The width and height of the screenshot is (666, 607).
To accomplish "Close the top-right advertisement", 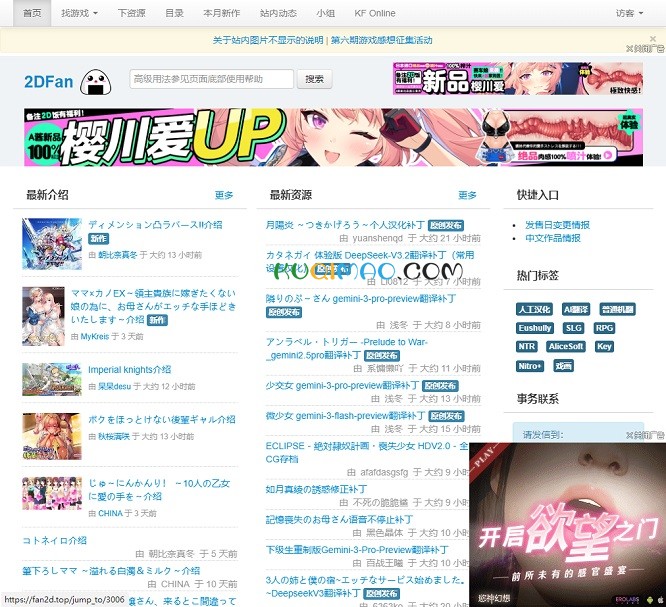I will click(645, 49).
